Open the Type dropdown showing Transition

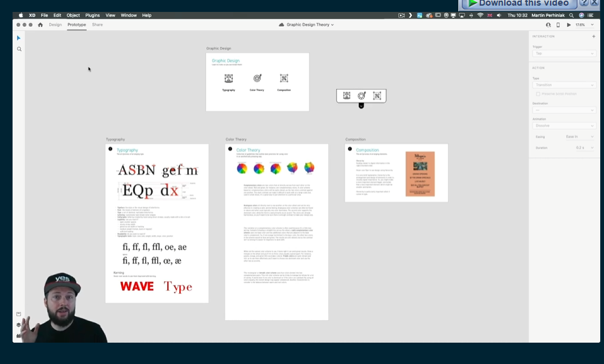tap(564, 85)
